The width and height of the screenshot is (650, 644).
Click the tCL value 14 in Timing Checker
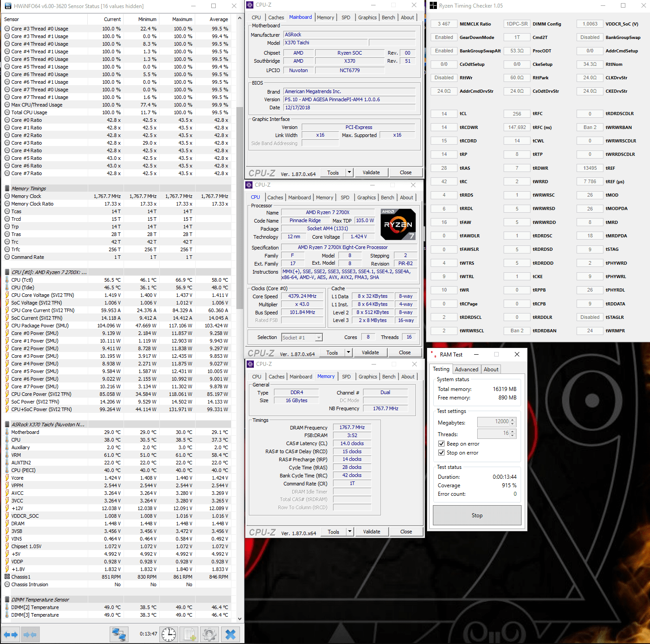[x=444, y=114]
